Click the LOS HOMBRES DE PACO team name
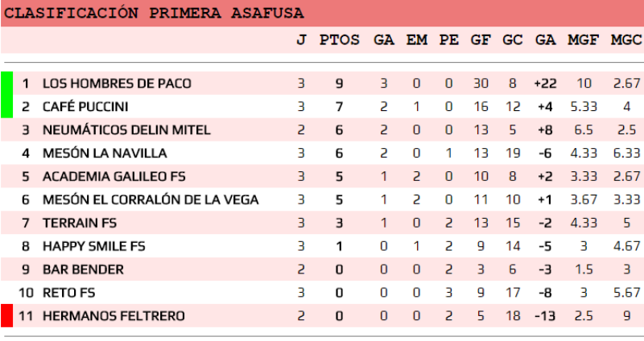This screenshot has height=341, width=644. click(117, 83)
